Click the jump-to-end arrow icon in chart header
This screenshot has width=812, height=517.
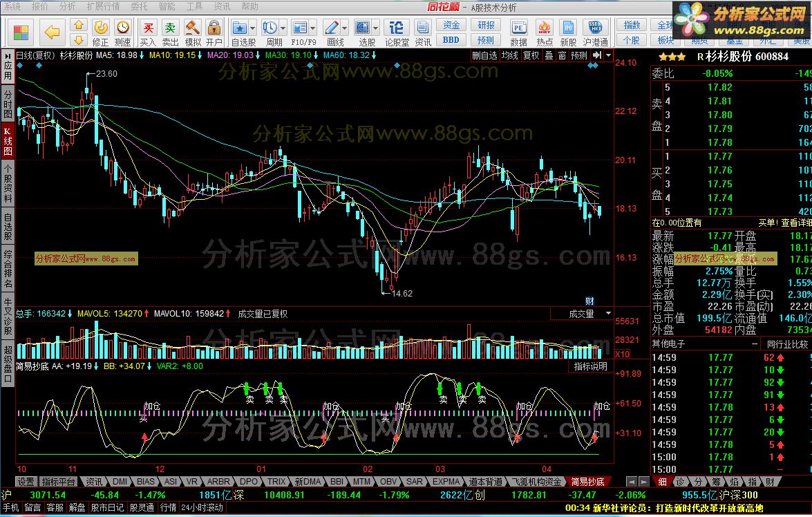[x=597, y=55]
